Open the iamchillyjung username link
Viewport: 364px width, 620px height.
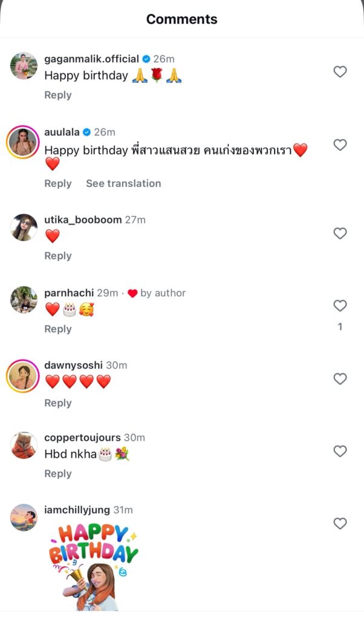point(77,510)
